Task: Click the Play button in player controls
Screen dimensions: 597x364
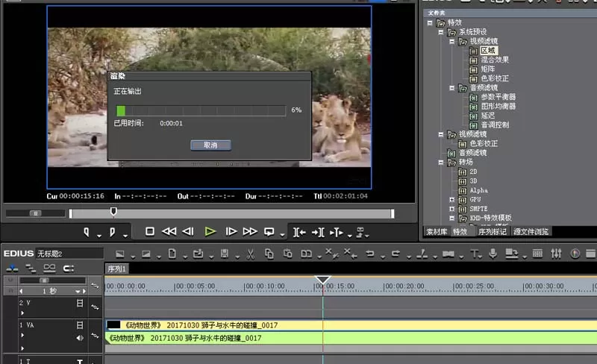Action: pos(210,231)
